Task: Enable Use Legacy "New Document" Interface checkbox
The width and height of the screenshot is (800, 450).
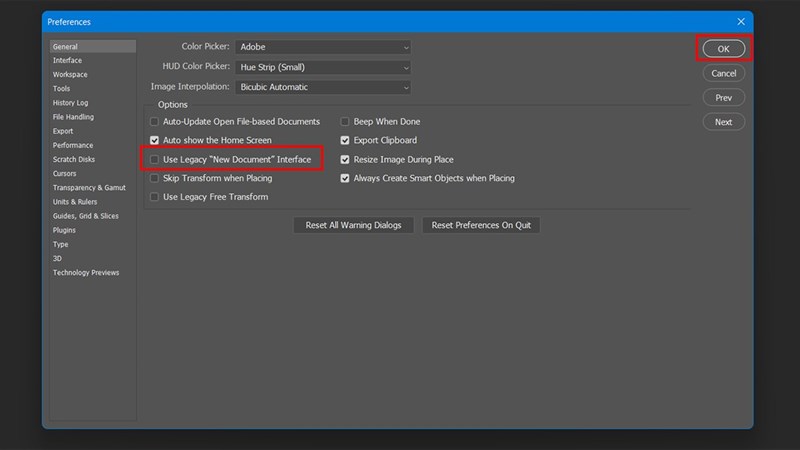Action: coord(154,160)
